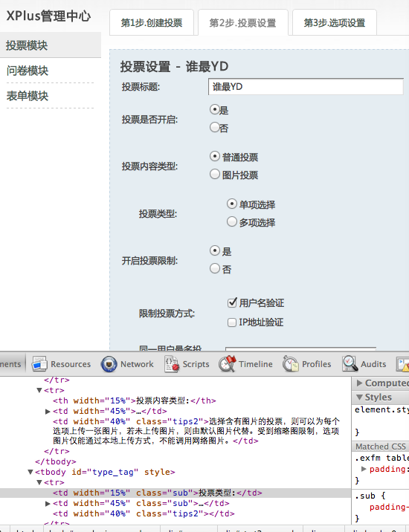Select 否 for 投票是否开启
The height and width of the screenshot is (532, 409).
pos(214,127)
